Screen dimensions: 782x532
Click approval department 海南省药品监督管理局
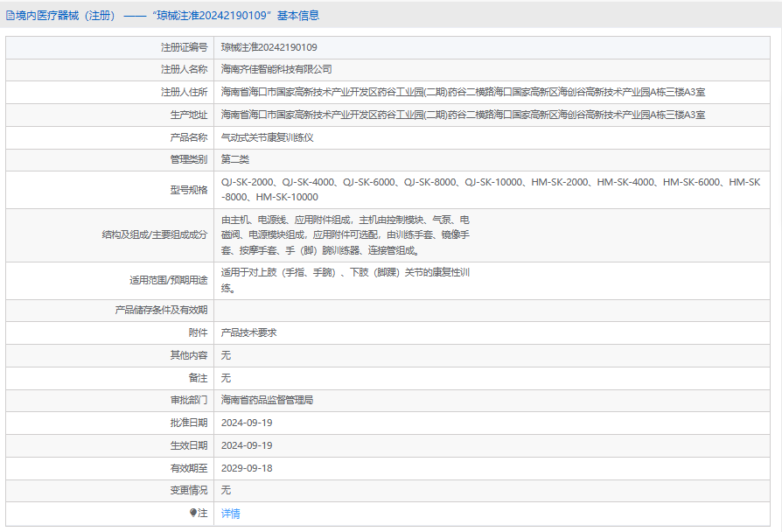pos(267,400)
